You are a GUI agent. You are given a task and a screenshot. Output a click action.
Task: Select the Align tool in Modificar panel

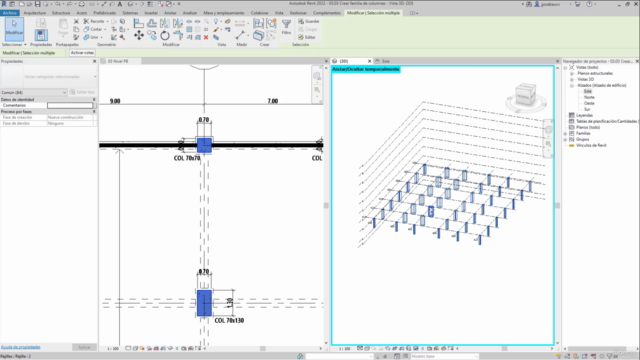[x=139, y=23]
